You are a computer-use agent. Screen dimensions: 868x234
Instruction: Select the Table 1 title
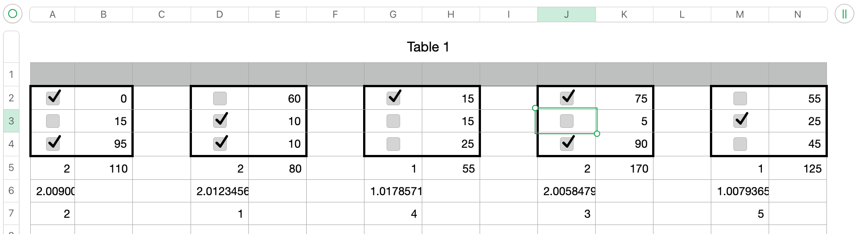pos(428,47)
